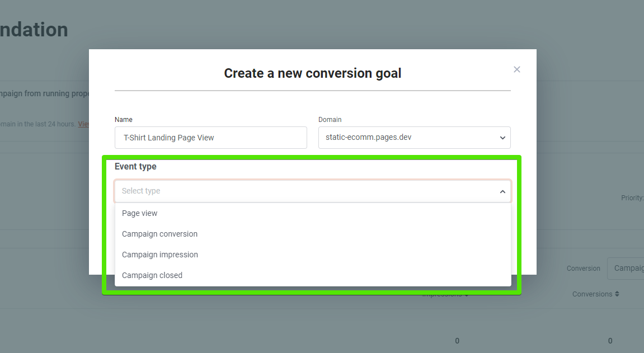Image resolution: width=644 pixels, height=353 pixels.
Task: Select the Page view option
Action: click(313, 214)
